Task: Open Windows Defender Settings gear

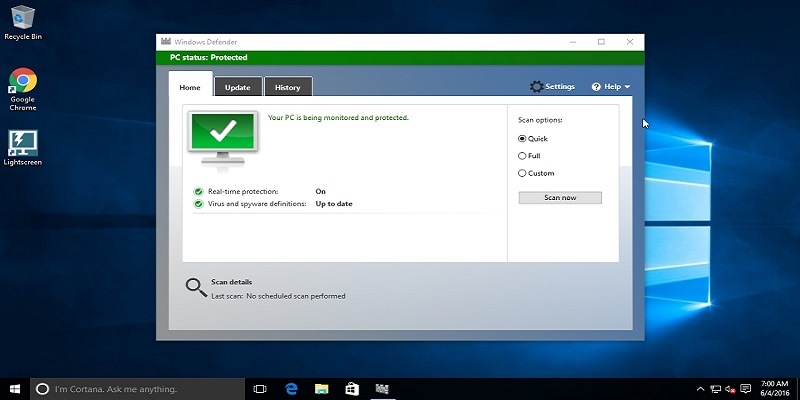Action: (537, 87)
